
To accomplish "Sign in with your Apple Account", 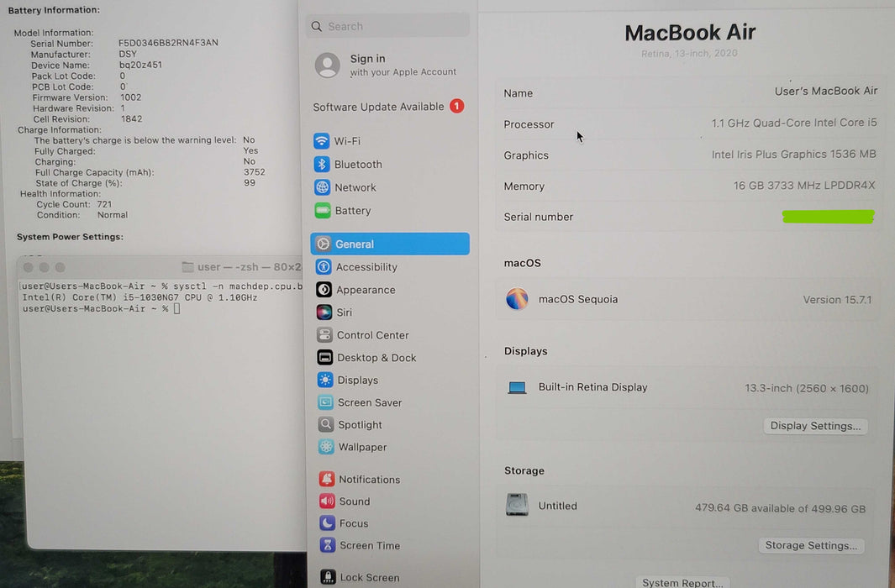I will pos(391,65).
